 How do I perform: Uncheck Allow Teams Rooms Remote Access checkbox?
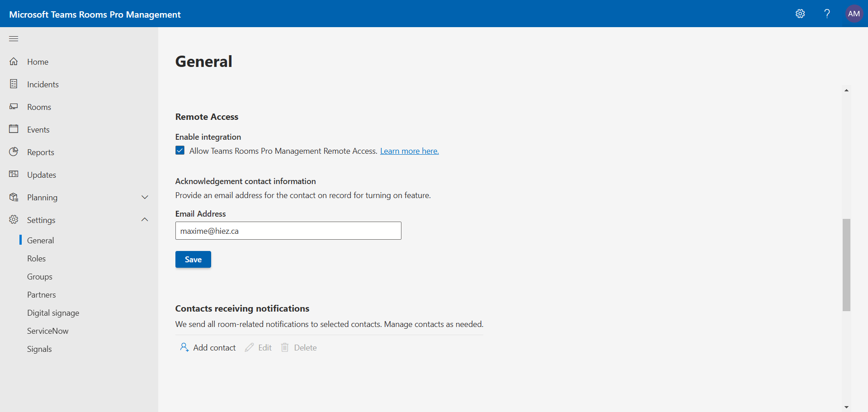tap(180, 151)
